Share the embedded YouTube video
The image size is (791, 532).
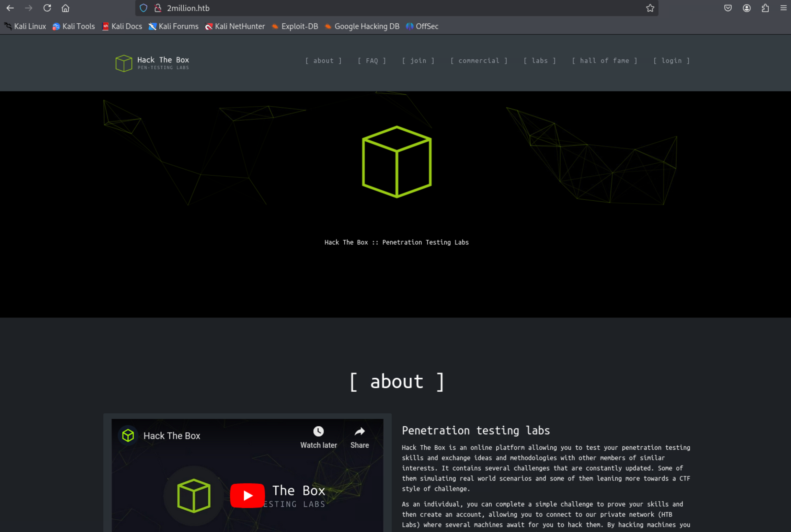tap(359, 437)
